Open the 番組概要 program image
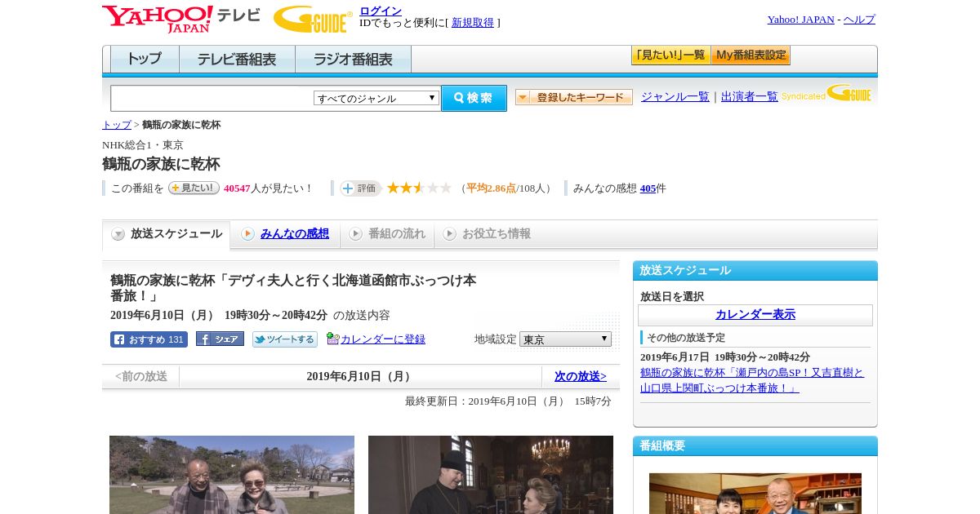This screenshot has width=980, height=514. (x=755, y=494)
